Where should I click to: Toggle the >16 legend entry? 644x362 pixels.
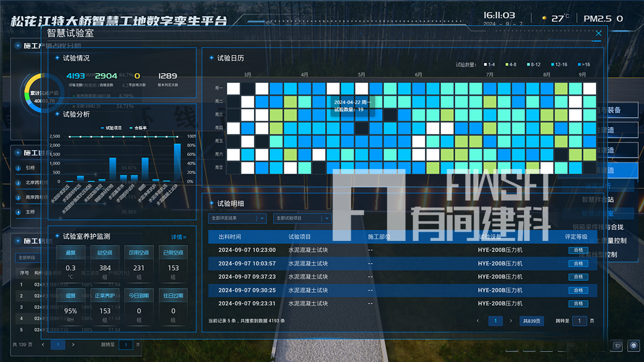584,64
